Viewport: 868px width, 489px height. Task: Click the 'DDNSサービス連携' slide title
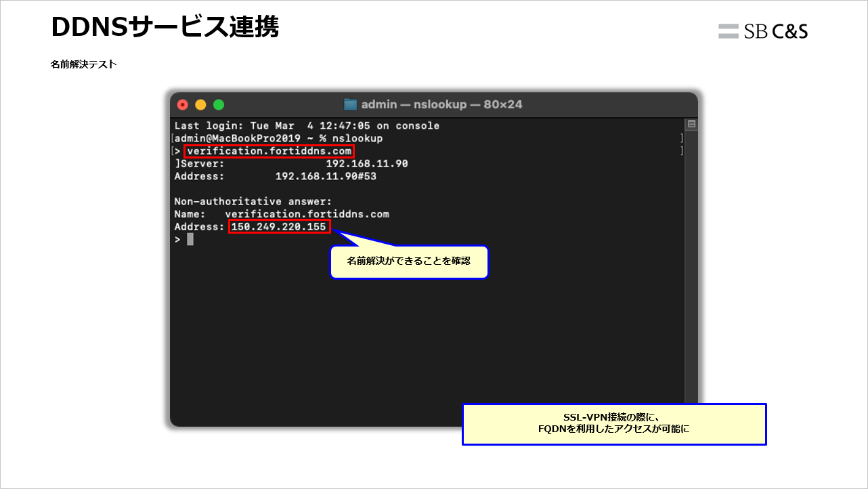pyautogui.click(x=165, y=27)
